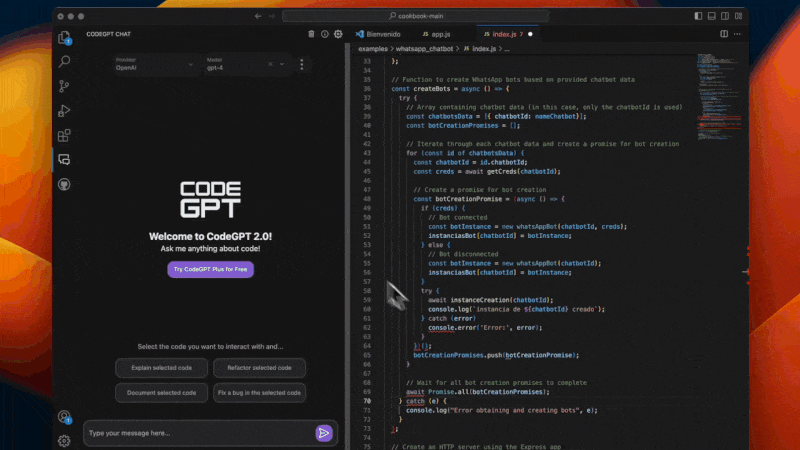Click the const creds = await getCreds line
Image resolution: width=800 pixels, height=450 pixels.
[487, 171]
